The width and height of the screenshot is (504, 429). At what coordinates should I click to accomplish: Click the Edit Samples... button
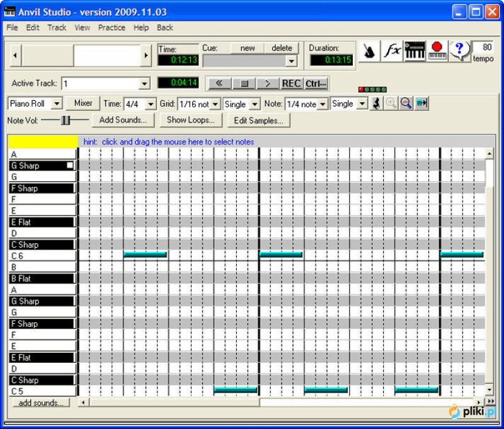coord(258,120)
